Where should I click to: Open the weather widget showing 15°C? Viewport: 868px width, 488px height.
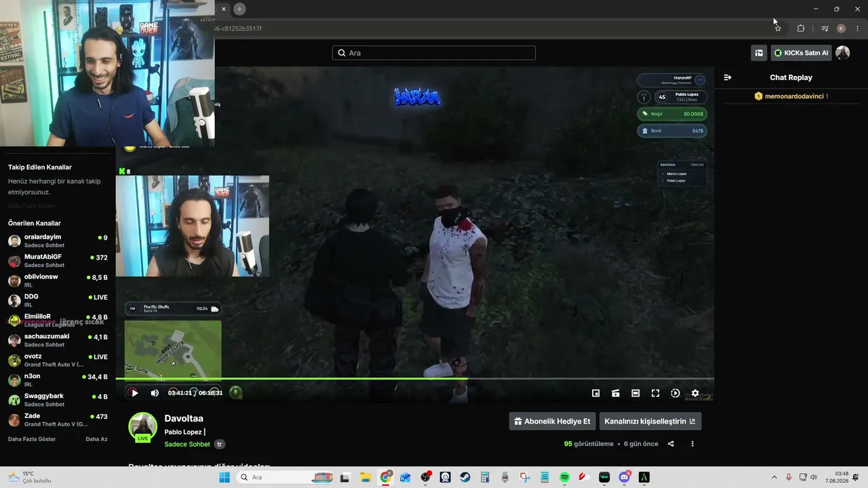pos(30,477)
